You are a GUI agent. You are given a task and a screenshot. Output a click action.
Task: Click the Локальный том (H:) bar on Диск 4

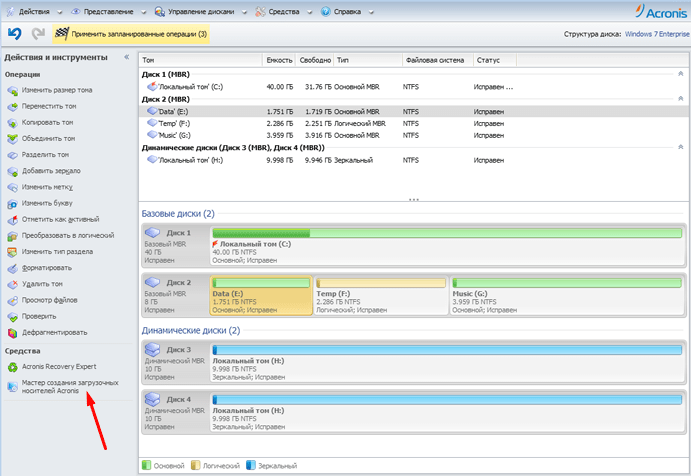[447, 400]
